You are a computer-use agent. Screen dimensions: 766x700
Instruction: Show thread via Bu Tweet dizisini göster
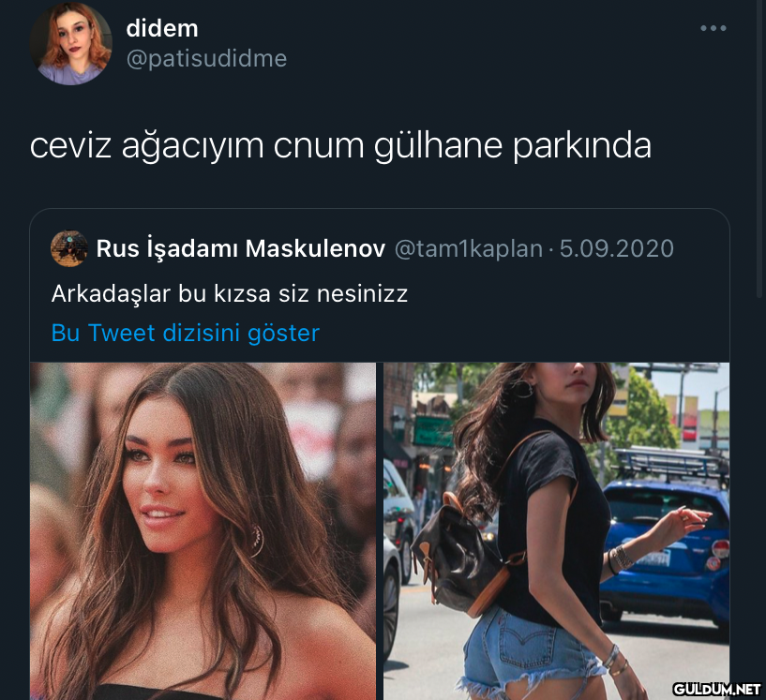click(x=185, y=333)
